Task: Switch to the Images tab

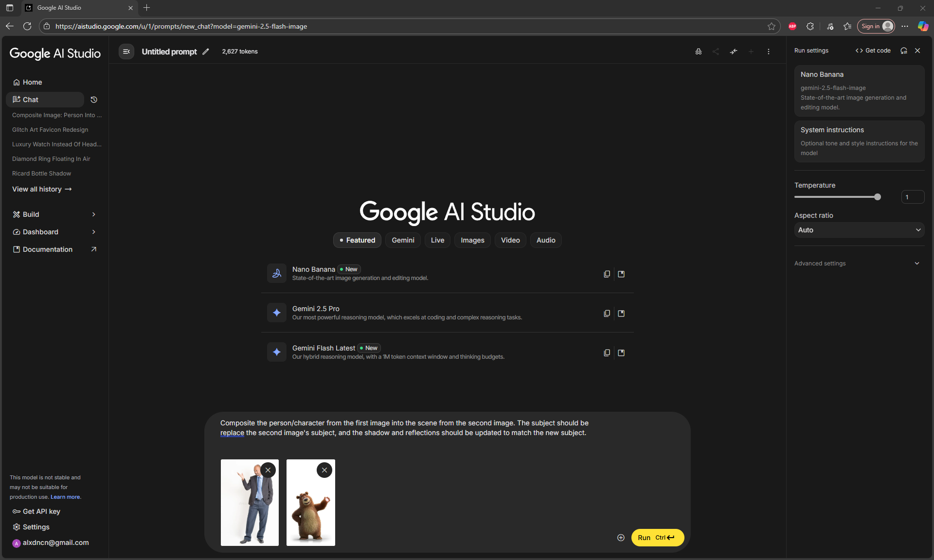Action: click(x=472, y=240)
